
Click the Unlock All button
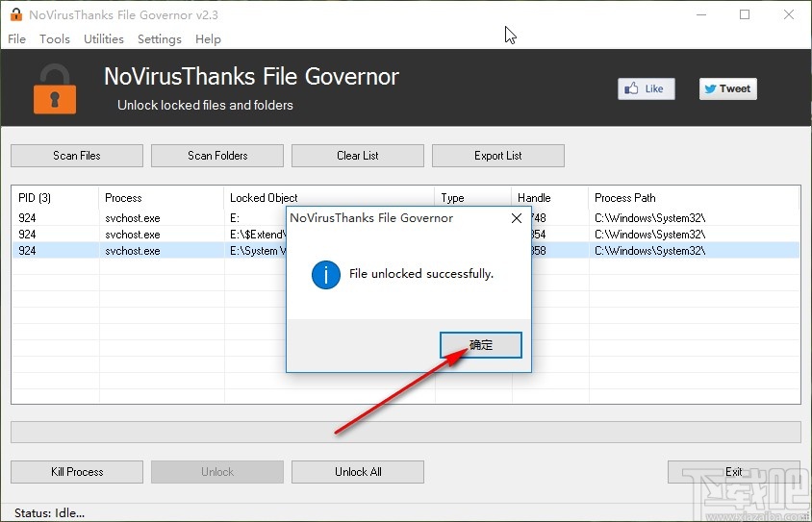(358, 472)
